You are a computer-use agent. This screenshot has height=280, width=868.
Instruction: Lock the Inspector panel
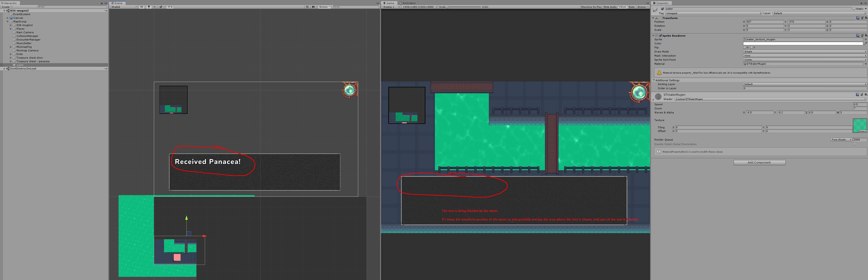[861, 3]
